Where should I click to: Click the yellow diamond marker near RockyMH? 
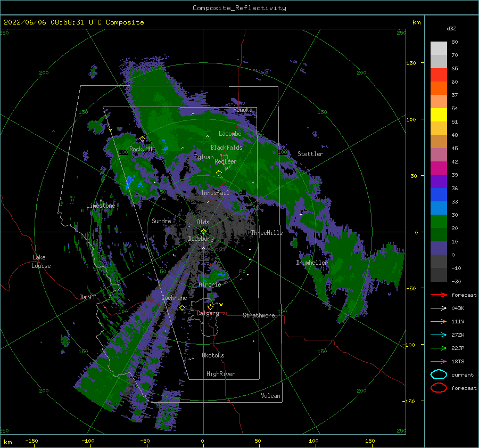142,139
